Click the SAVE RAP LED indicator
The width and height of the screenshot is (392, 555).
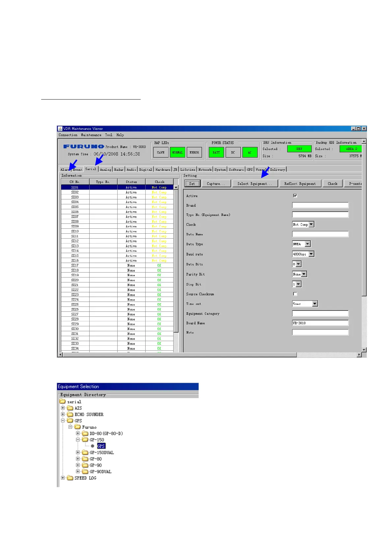pyautogui.click(x=161, y=152)
